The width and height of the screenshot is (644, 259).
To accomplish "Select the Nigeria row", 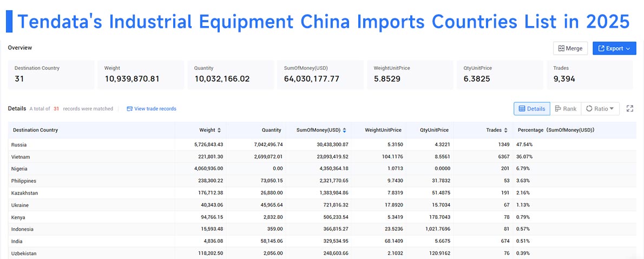I will (x=322, y=169).
